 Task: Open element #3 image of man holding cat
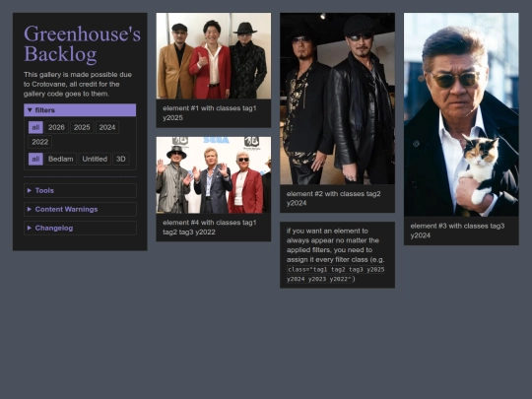pyautogui.click(x=461, y=114)
